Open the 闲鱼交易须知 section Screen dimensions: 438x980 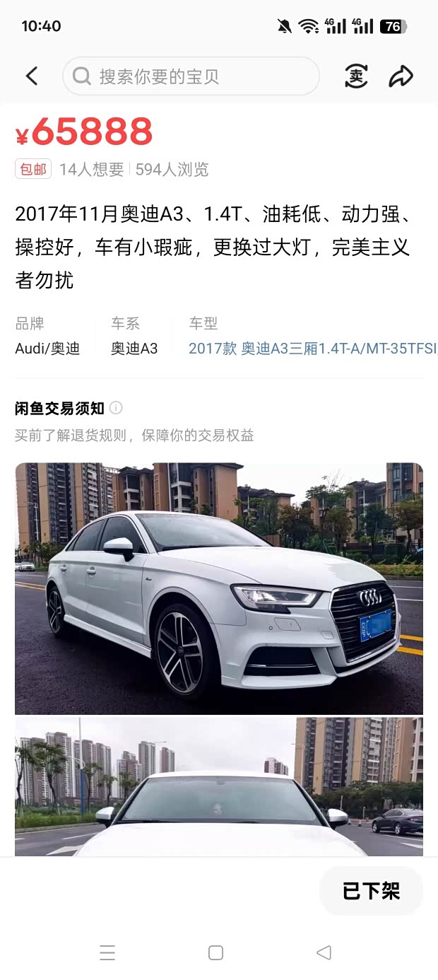pyautogui.click(x=59, y=408)
